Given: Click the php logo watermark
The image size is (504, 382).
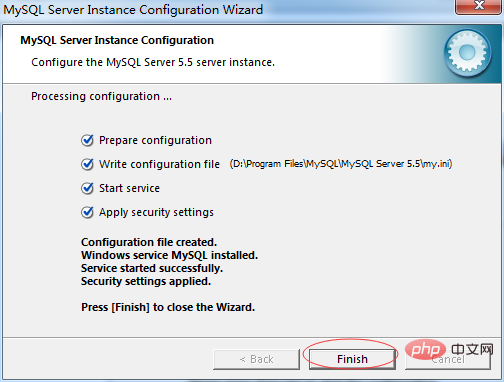Looking at the screenshot, I should pyautogui.click(x=425, y=349).
